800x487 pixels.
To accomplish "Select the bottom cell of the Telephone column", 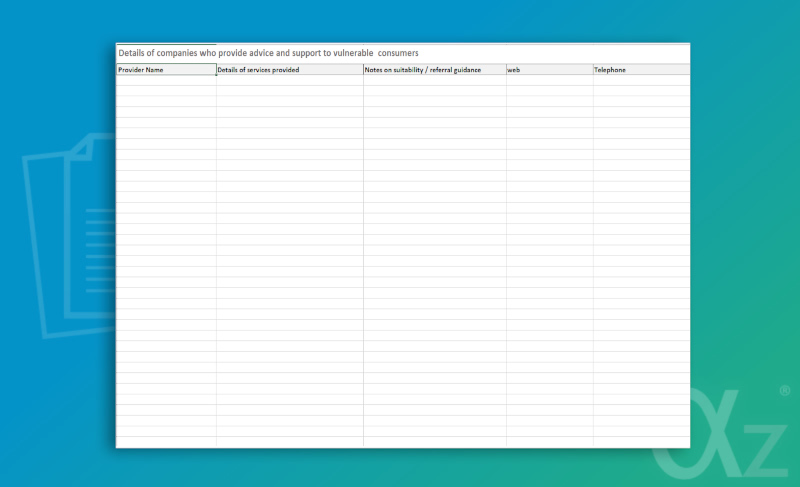I will (641, 441).
